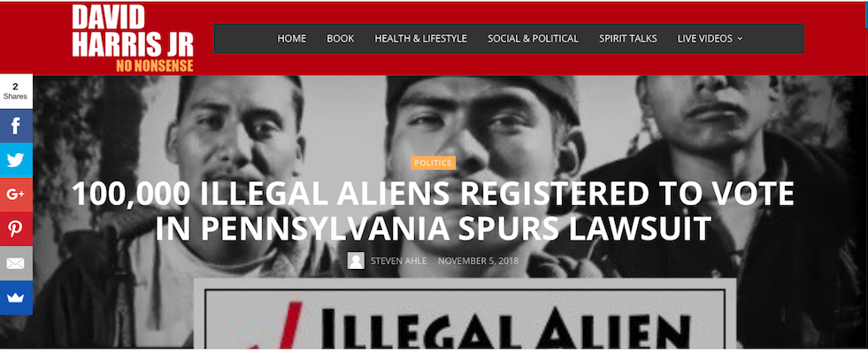Screen dimensions: 868x360
Task: Share via Google Plus icon
Action: (16, 194)
